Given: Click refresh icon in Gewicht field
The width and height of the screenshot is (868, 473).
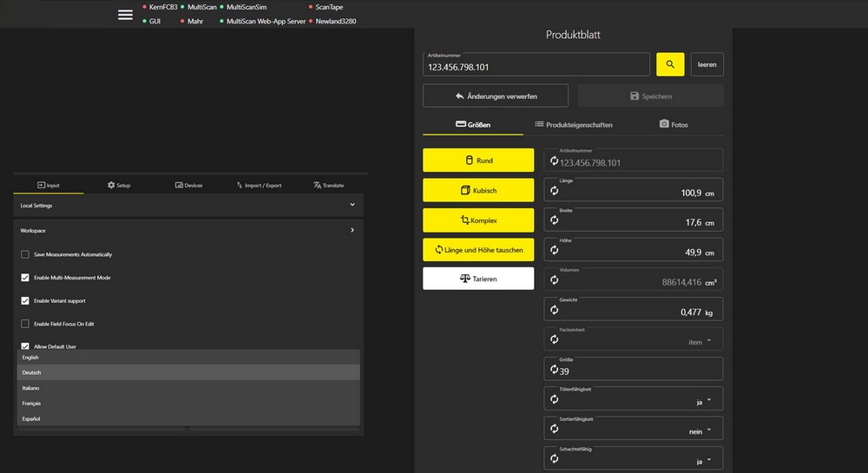Looking at the screenshot, I should point(554,310).
